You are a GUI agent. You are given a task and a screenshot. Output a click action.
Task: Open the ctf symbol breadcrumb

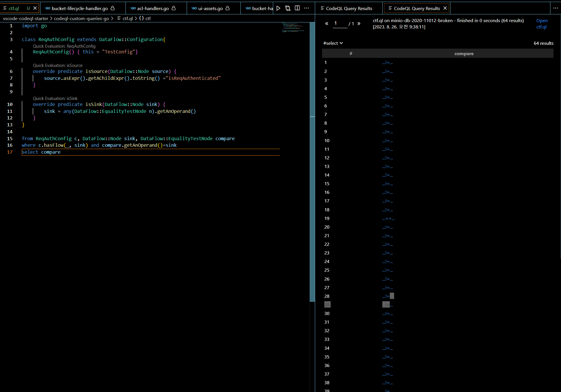pos(148,18)
